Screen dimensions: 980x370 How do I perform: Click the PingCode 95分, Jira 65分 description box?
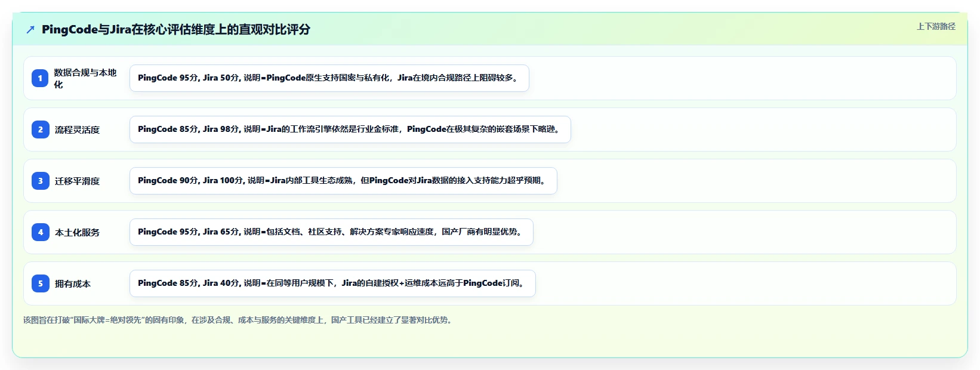pyautogui.click(x=331, y=232)
